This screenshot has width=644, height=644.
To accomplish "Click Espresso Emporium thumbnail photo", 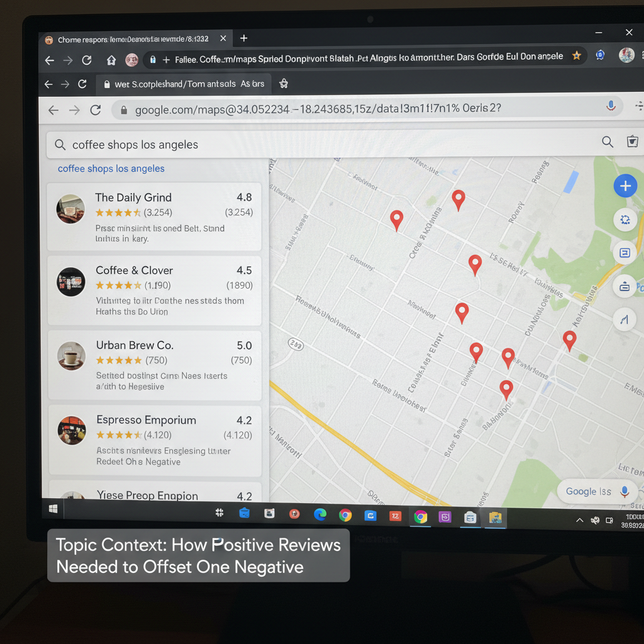I will click(x=72, y=430).
